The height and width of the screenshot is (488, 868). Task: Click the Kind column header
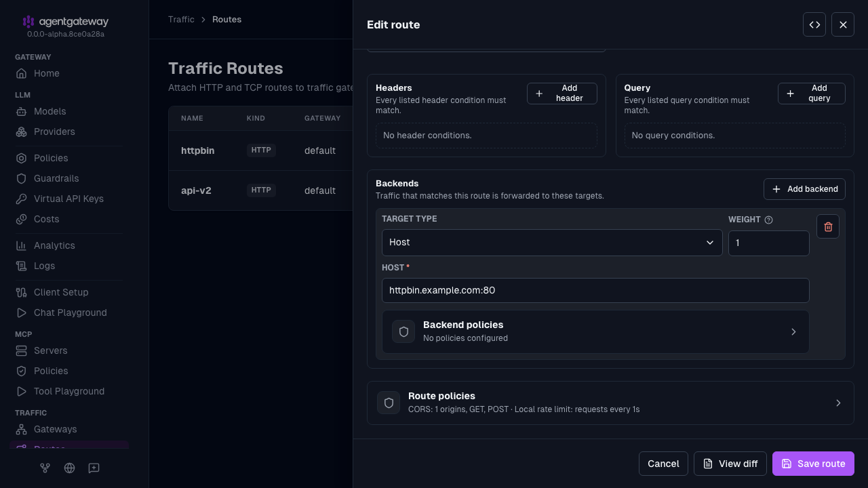(256, 118)
